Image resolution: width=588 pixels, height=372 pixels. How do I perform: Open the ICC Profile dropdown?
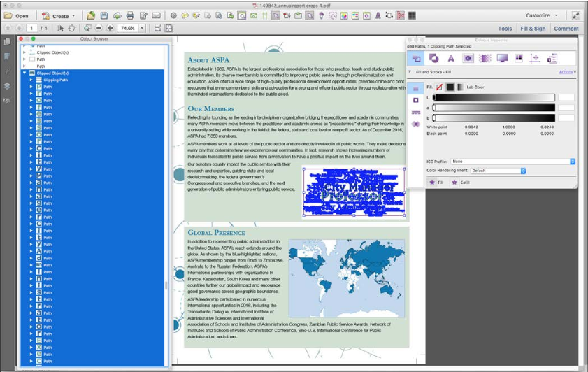(513, 162)
